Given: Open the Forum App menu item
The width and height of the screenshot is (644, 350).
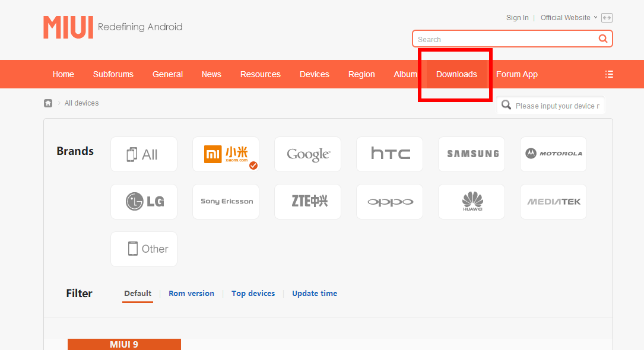Looking at the screenshot, I should (516, 74).
